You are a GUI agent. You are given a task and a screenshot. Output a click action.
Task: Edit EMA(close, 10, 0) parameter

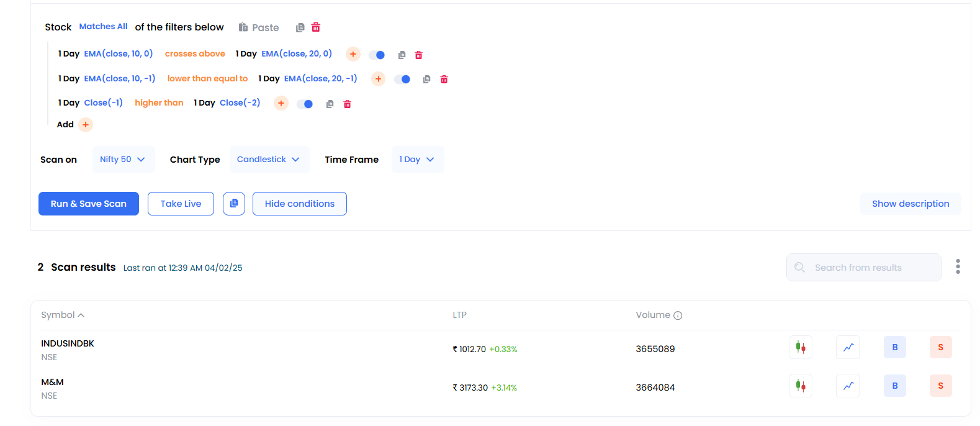coord(119,54)
